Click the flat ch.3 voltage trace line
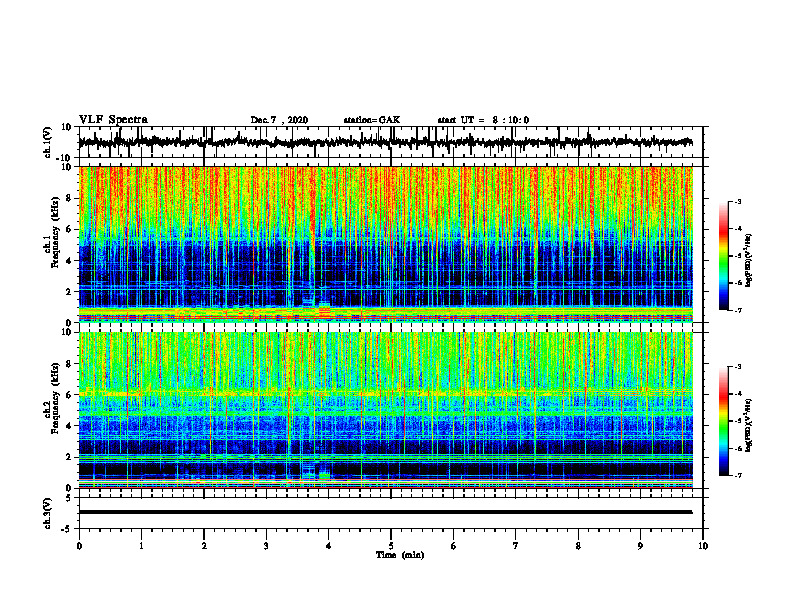Image resolution: width=792 pixels, height=612 pixels. (385, 512)
